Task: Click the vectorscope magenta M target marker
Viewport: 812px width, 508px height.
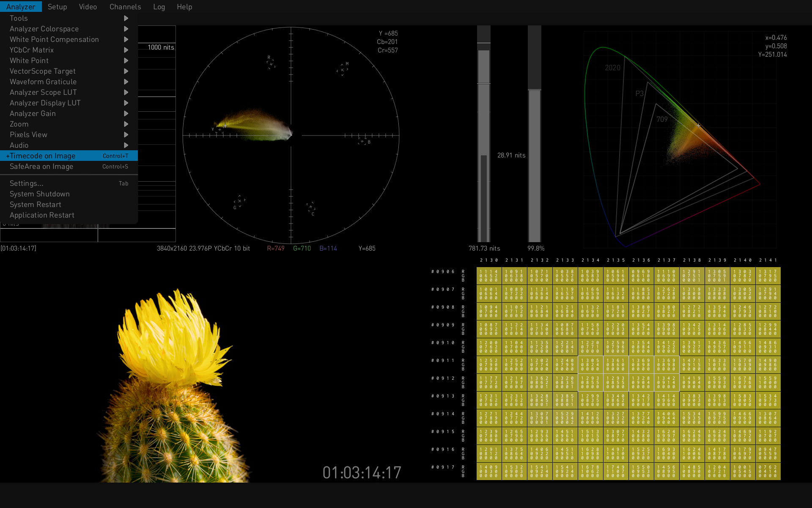Action: pos(342,70)
